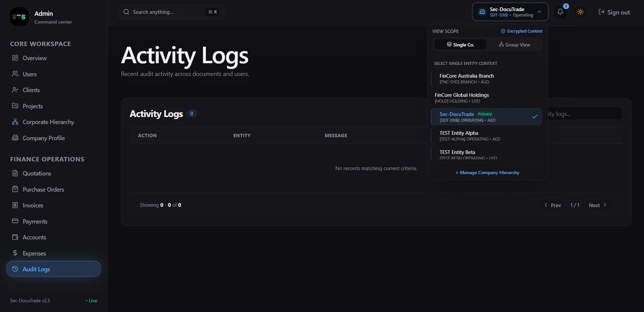
Task: Select Sec-DocuTrade Primary entity
Action: [486, 117]
